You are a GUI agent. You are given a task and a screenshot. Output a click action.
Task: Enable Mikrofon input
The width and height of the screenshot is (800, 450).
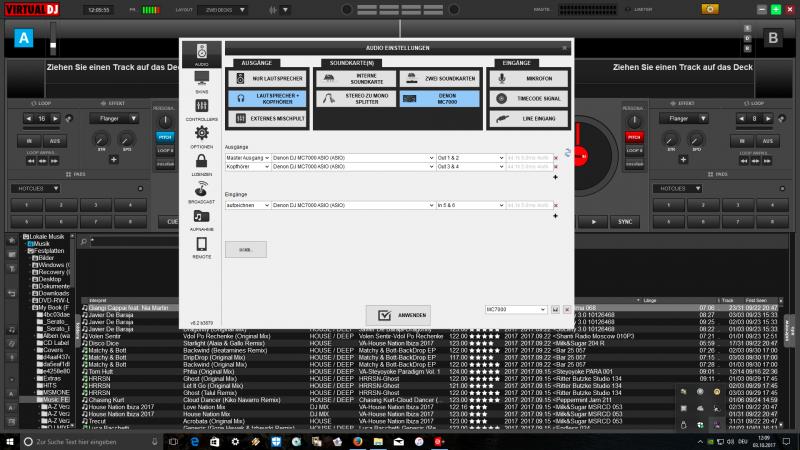[x=529, y=79]
